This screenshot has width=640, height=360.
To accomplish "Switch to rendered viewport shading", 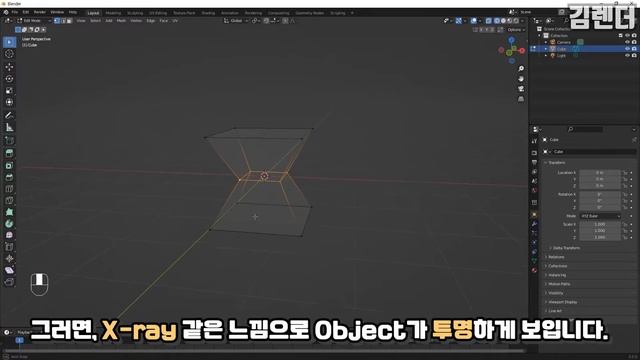I will 516,20.
